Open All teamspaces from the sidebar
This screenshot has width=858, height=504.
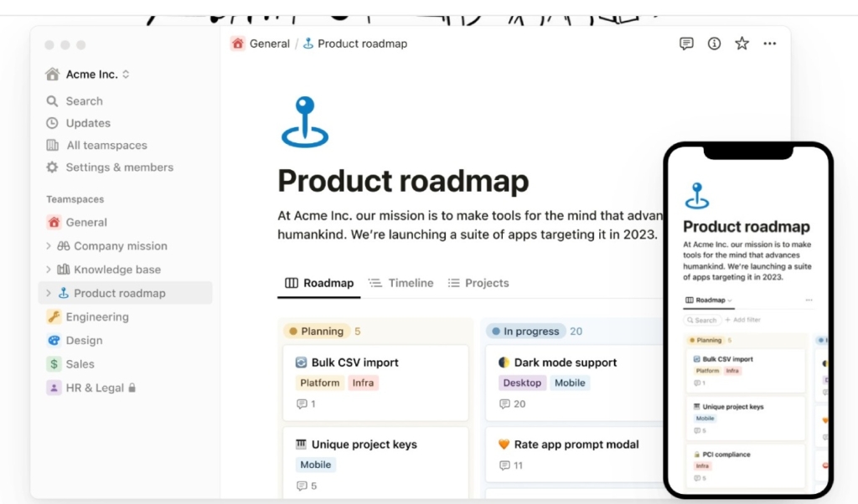[x=52, y=145]
